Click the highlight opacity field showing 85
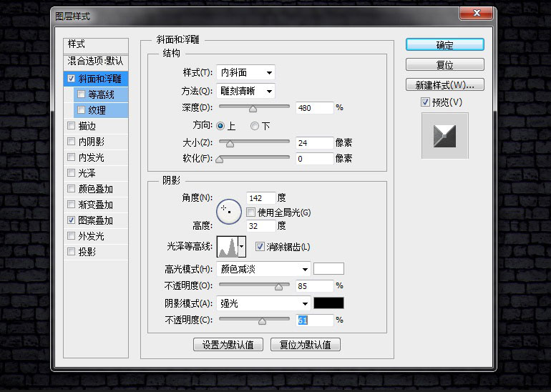This screenshot has height=392, width=551. tap(315, 286)
